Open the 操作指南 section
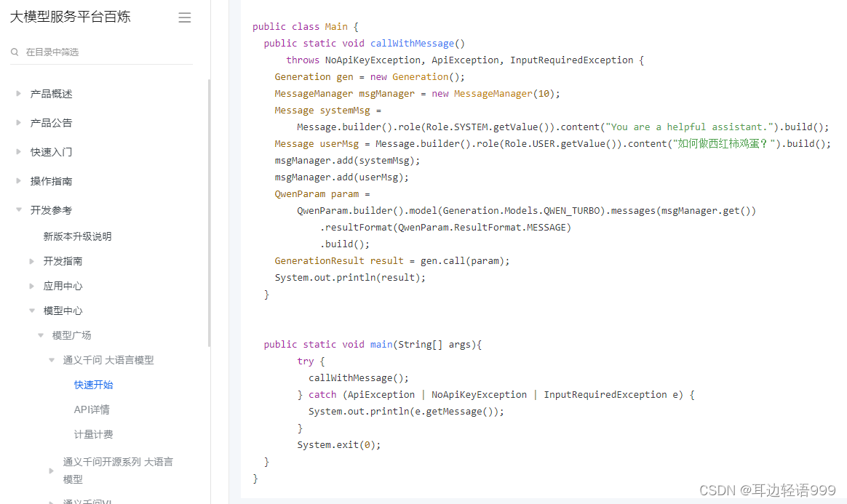This screenshot has width=847, height=504. [52, 181]
